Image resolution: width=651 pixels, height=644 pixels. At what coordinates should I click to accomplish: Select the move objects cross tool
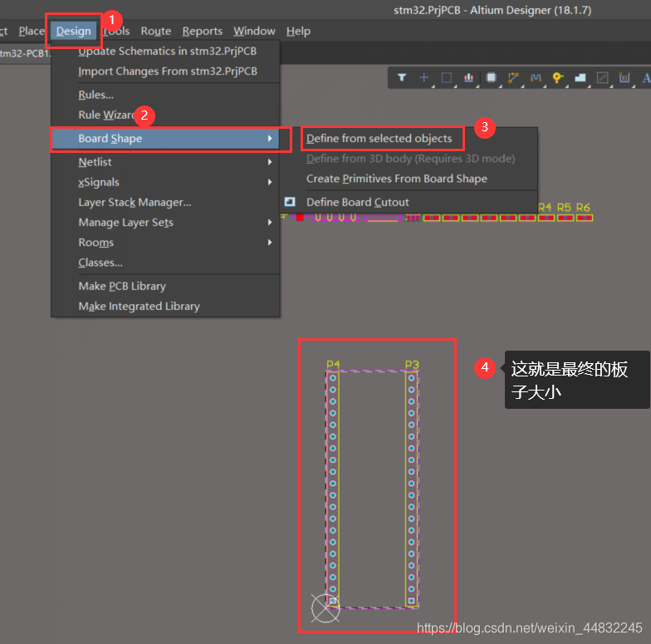point(423,77)
